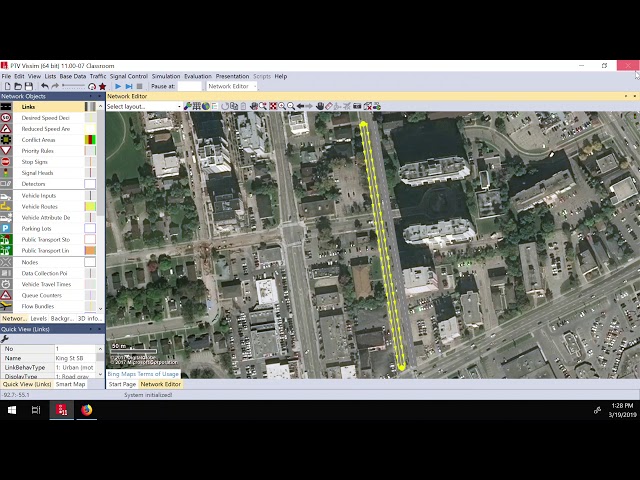Click the Conflict Areas icon
The height and width of the screenshot is (480, 640).
pyautogui.click(x=6, y=140)
